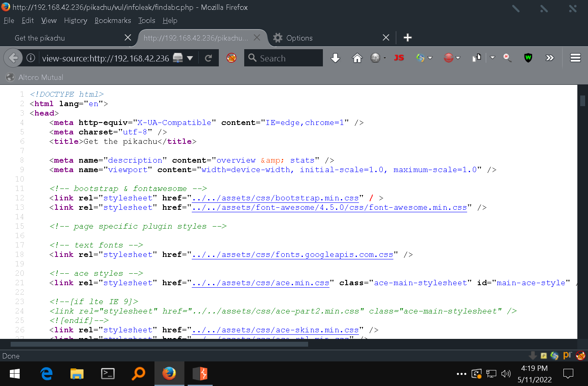Open the Windows notification center
Screen dimensions: 588x386
click(x=568, y=374)
